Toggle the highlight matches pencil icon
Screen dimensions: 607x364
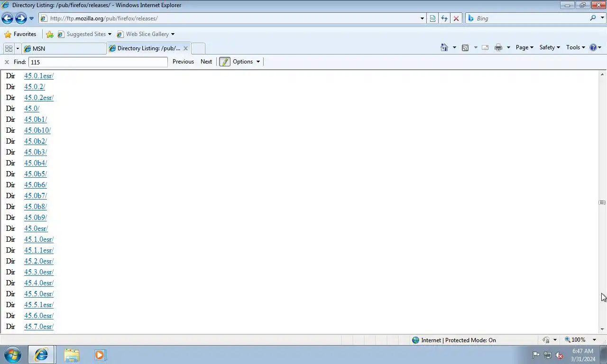[225, 62]
